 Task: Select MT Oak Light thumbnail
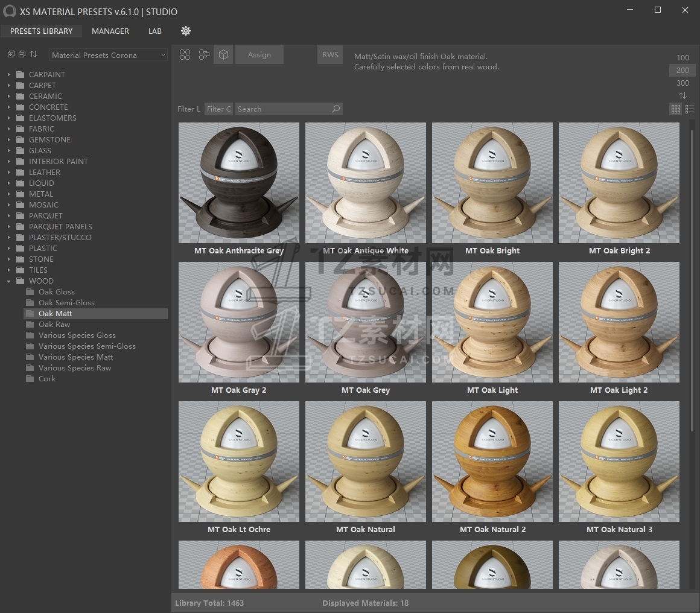pyautogui.click(x=492, y=322)
